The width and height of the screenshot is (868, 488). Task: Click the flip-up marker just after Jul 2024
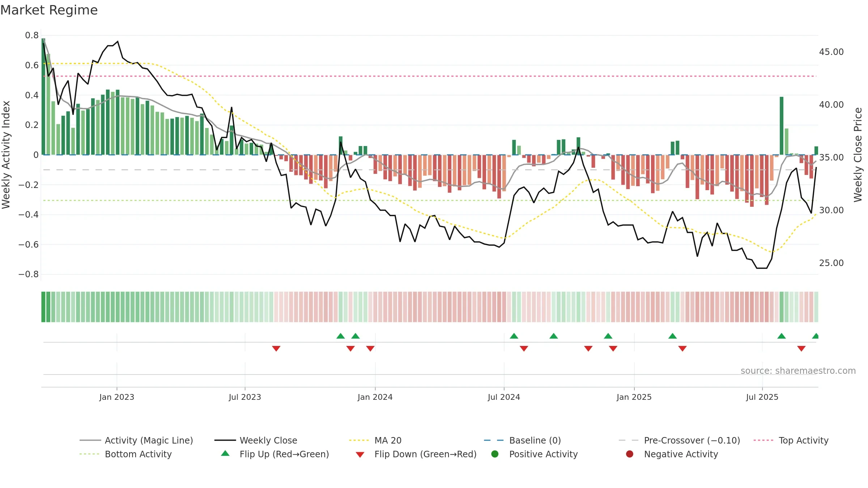tap(514, 336)
